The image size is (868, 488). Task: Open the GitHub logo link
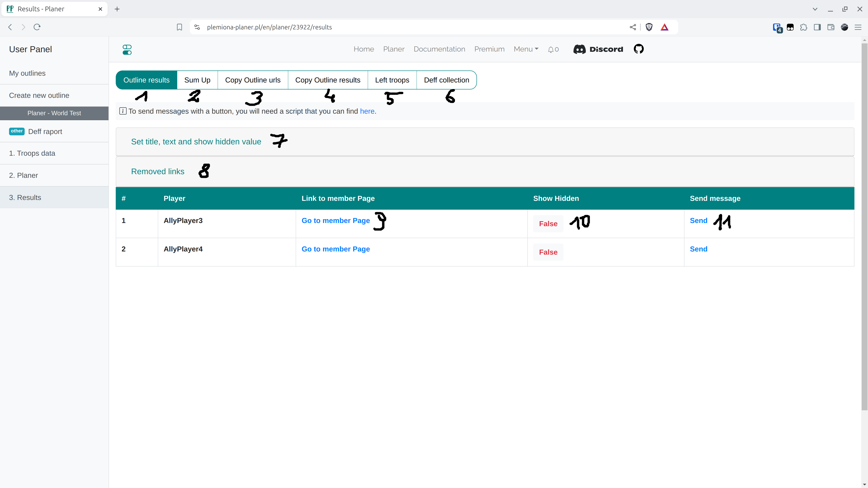639,49
